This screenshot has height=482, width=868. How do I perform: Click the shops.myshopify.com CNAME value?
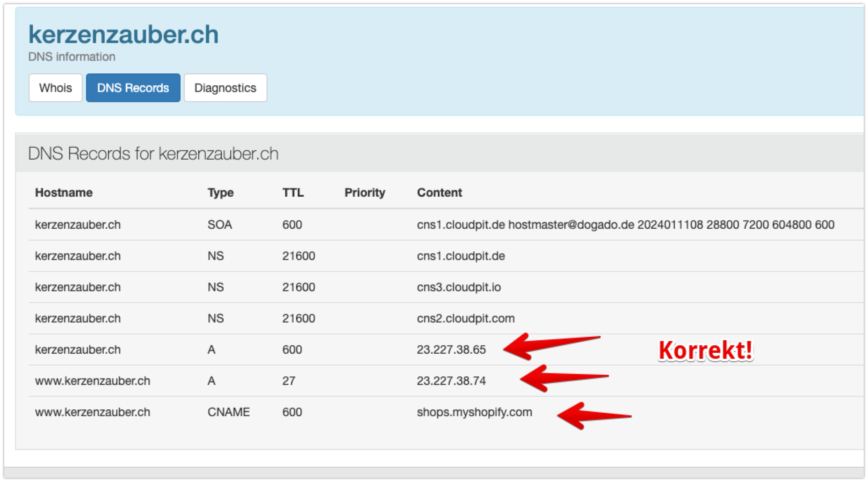coord(474,412)
